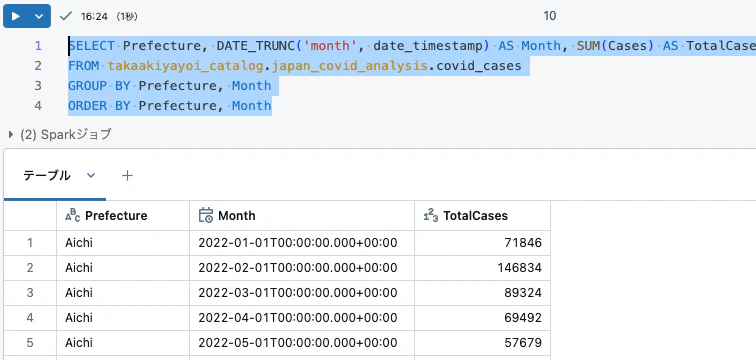The width and height of the screenshot is (756, 360).
Task: Click the 2022-05-01 Month cell
Action: pos(302,343)
